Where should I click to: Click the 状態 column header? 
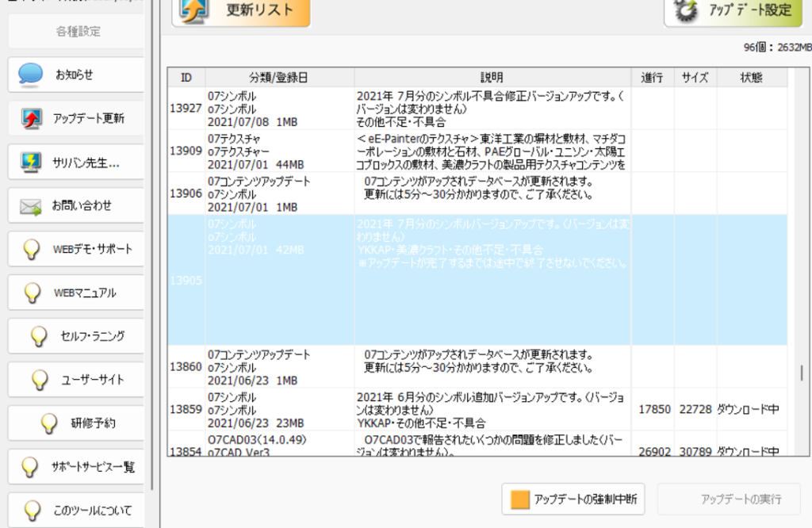click(x=752, y=78)
